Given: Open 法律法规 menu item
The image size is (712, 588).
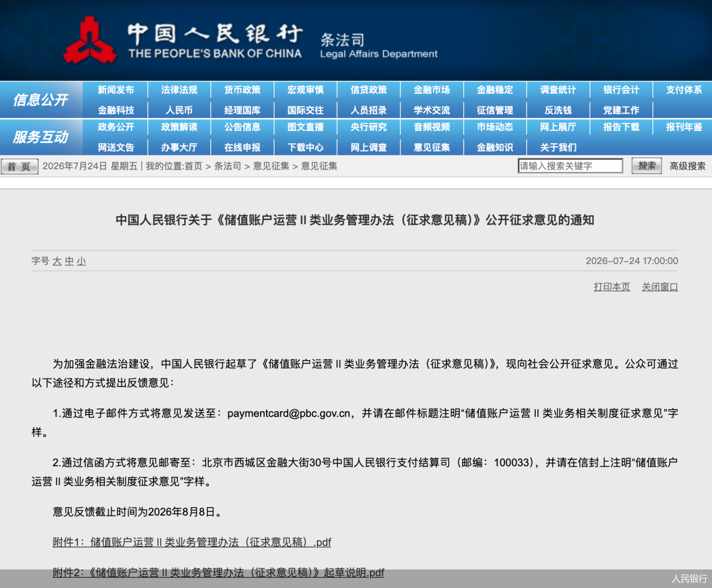Looking at the screenshot, I should [179, 90].
